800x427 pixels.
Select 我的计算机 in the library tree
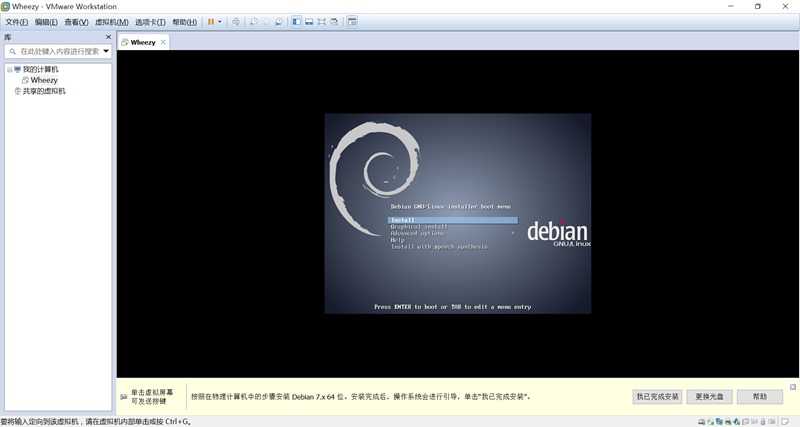tap(40, 69)
